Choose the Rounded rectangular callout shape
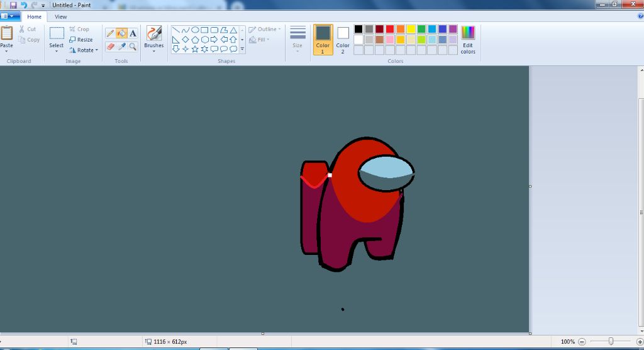Image resolution: width=644 pixels, height=350 pixels. (214, 49)
